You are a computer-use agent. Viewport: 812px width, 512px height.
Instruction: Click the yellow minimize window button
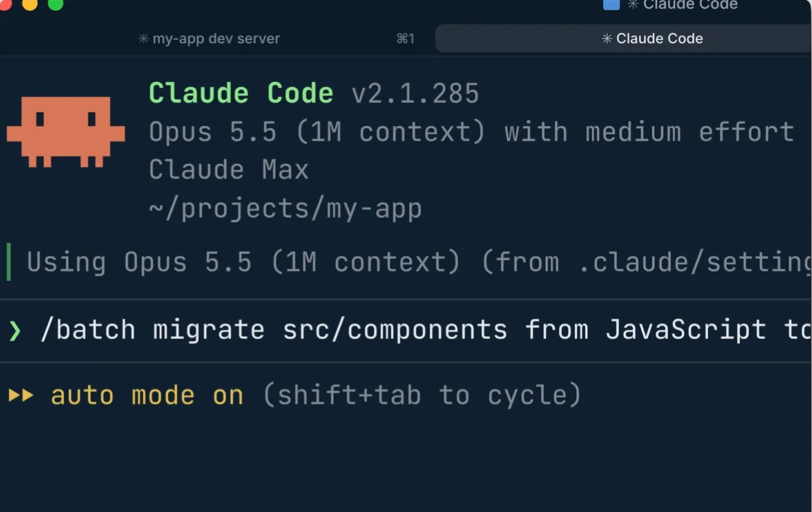pyautogui.click(x=30, y=4)
